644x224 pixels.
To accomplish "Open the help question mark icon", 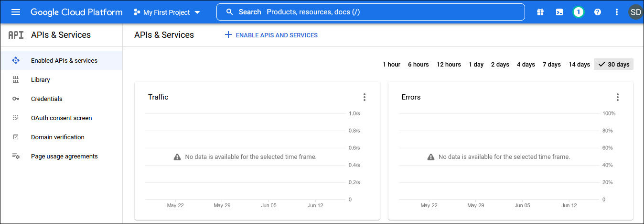I will [x=598, y=12].
